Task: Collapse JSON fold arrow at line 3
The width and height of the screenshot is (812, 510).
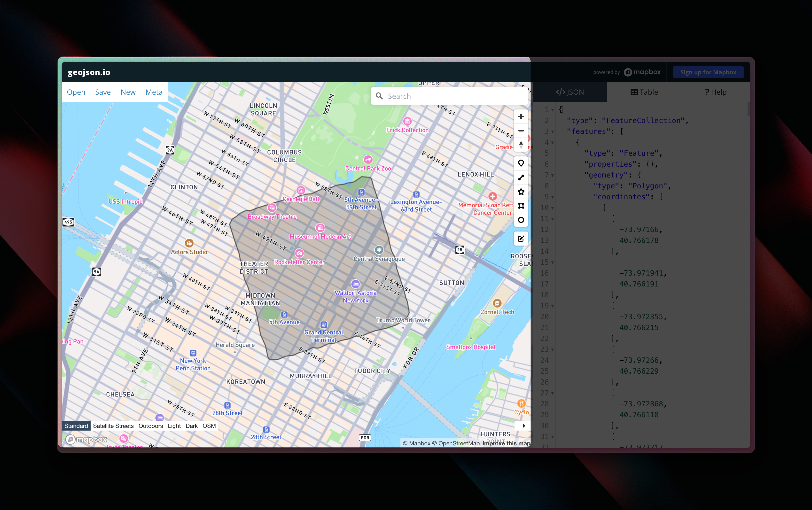Action: point(552,132)
